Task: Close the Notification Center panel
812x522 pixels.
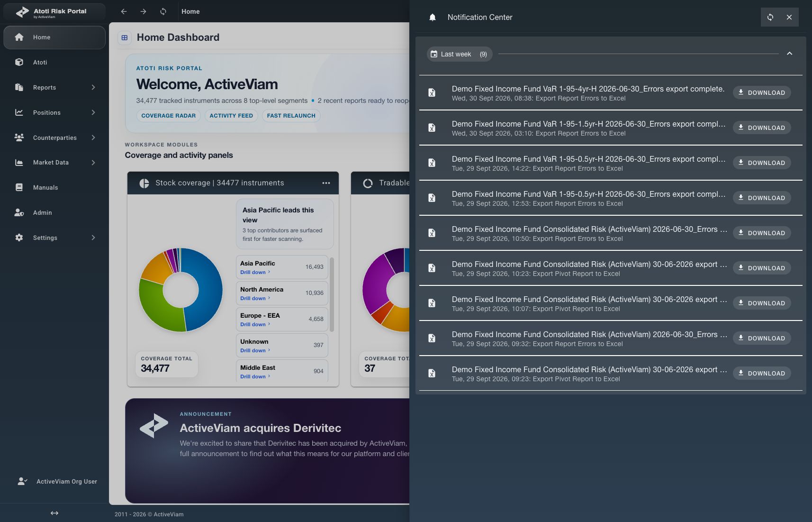Action: click(789, 17)
